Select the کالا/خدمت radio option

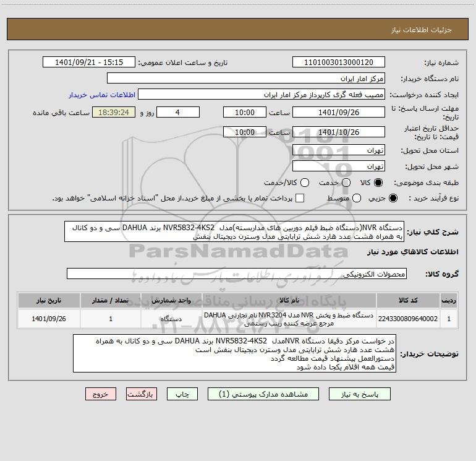305,183
